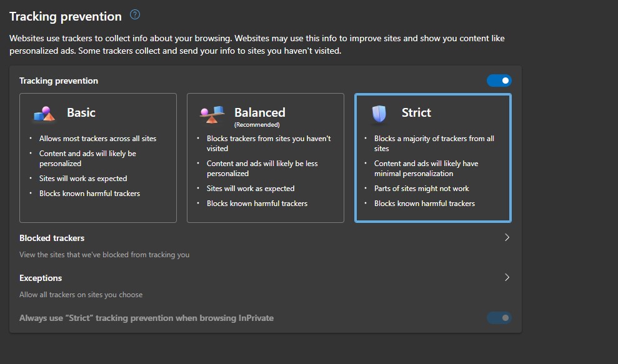Click 'Always use Strict tracking prevention' label
This screenshot has width=618, height=364.
point(146,318)
